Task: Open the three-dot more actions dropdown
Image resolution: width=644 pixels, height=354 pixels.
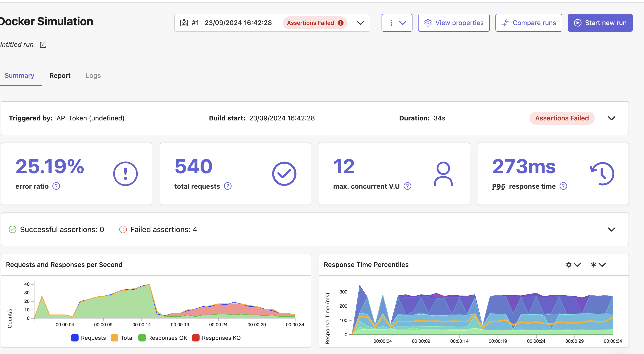Action: click(397, 23)
